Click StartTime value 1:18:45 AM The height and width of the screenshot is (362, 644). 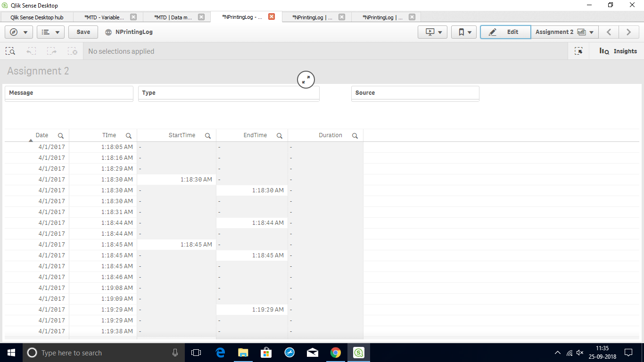tap(177, 245)
